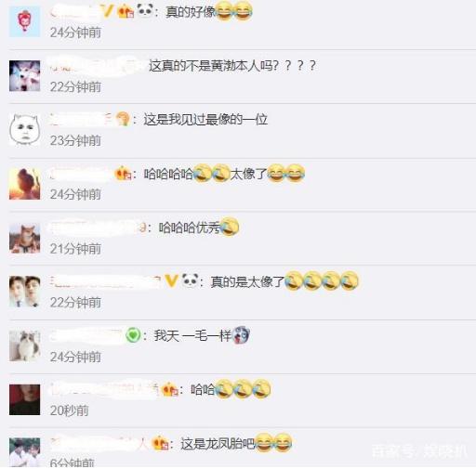Click the fluffy cat avatar beside 我天一毛一样
Image resolution: width=476 pixels, height=469 pixels.
[x=24, y=345]
